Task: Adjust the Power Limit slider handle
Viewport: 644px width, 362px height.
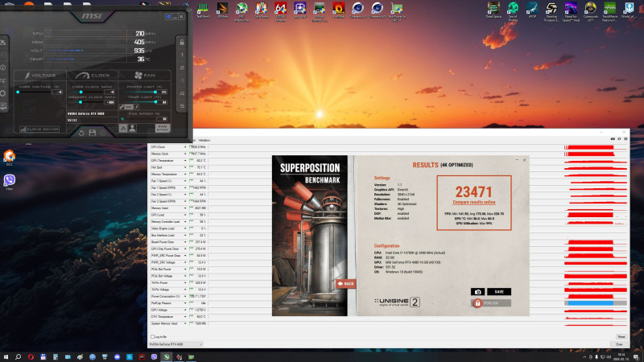Action: pyautogui.click(x=155, y=92)
